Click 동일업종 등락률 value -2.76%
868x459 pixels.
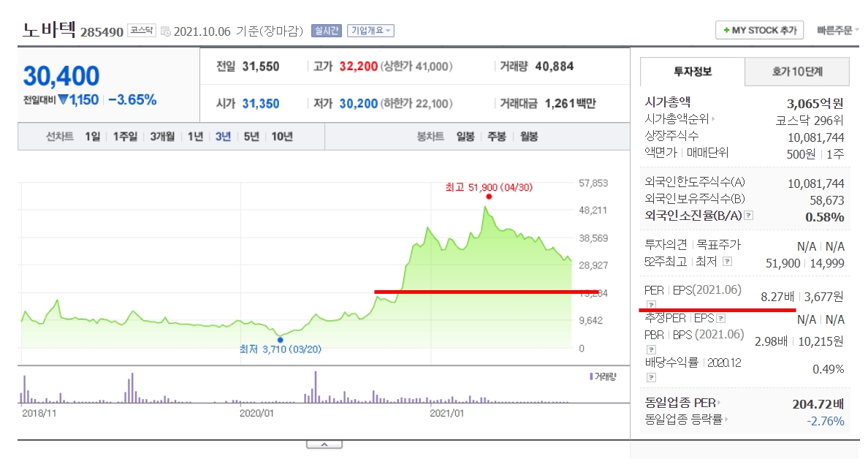(x=826, y=421)
